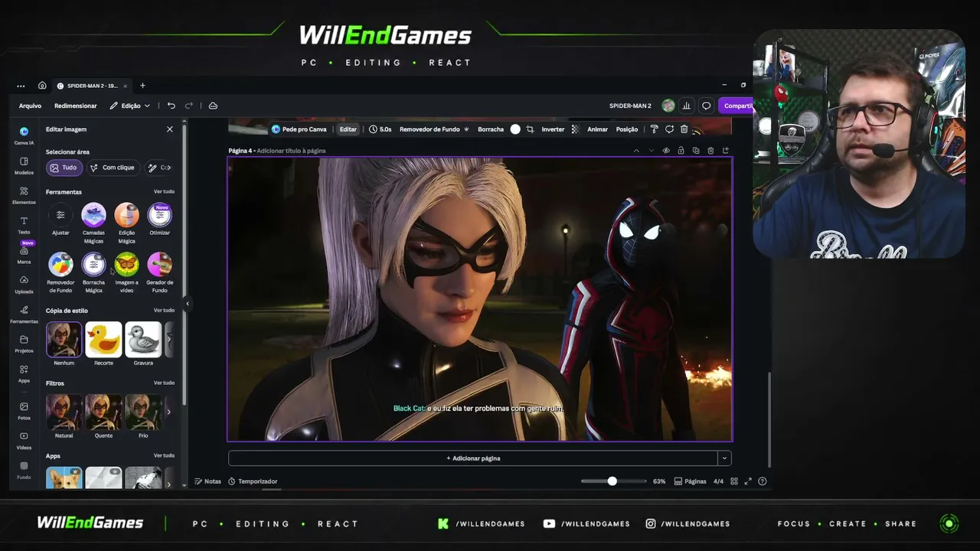This screenshot has width=980, height=551.
Task: Copy style with the paint roller
Action: click(654, 129)
